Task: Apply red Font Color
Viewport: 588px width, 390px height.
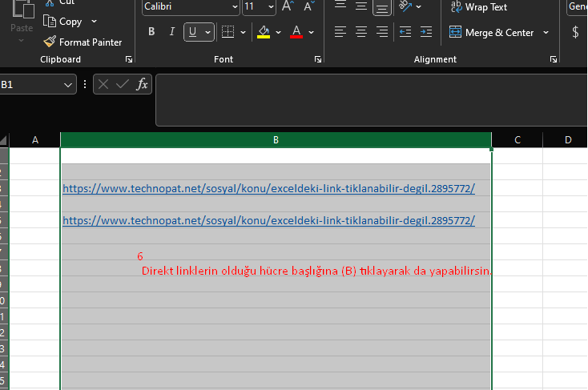Action: tap(296, 32)
